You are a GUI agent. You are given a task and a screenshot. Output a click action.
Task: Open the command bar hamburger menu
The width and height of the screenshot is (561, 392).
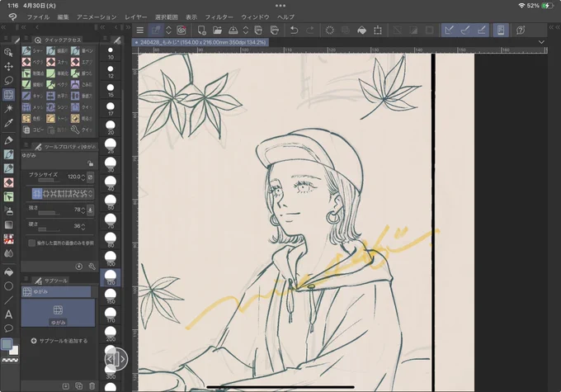(140, 31)
